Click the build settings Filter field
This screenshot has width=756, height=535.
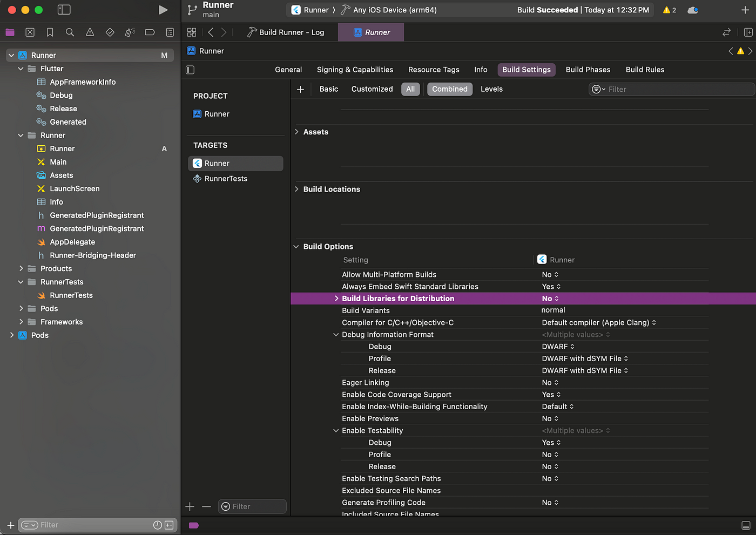click(671, 89)
